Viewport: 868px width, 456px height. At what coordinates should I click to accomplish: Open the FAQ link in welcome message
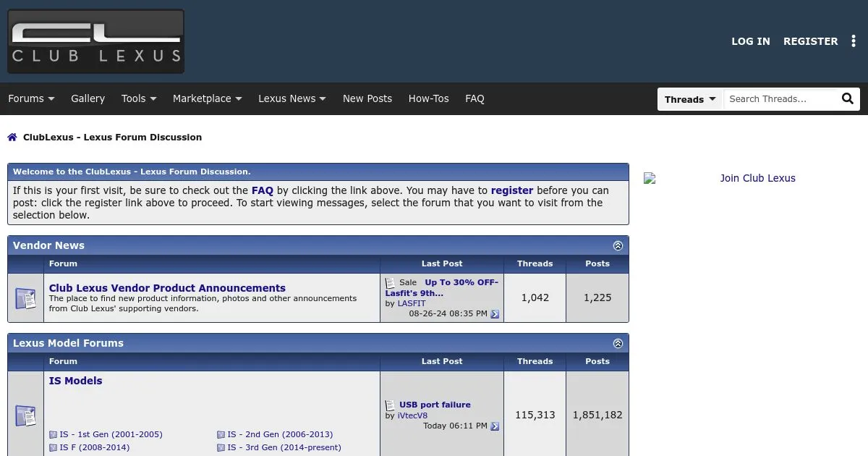coord(263,191)
